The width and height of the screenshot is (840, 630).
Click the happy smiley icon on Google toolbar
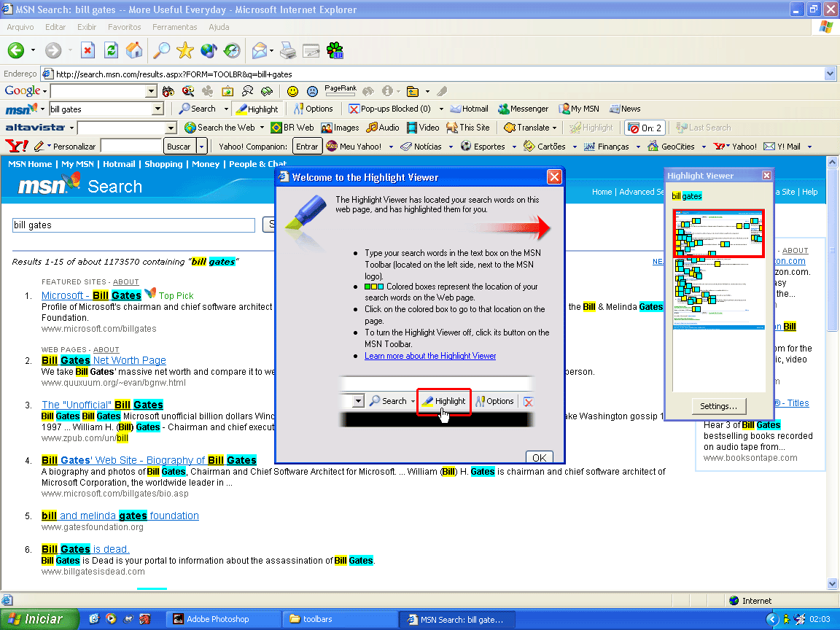tap(292, 91)
